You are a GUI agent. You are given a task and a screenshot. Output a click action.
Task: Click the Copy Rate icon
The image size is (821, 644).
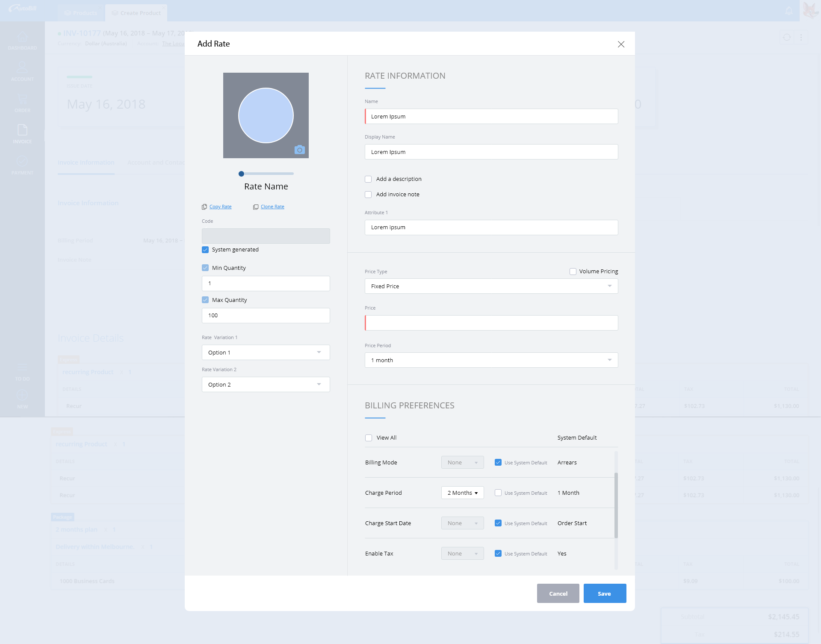[x=204, y=207]
